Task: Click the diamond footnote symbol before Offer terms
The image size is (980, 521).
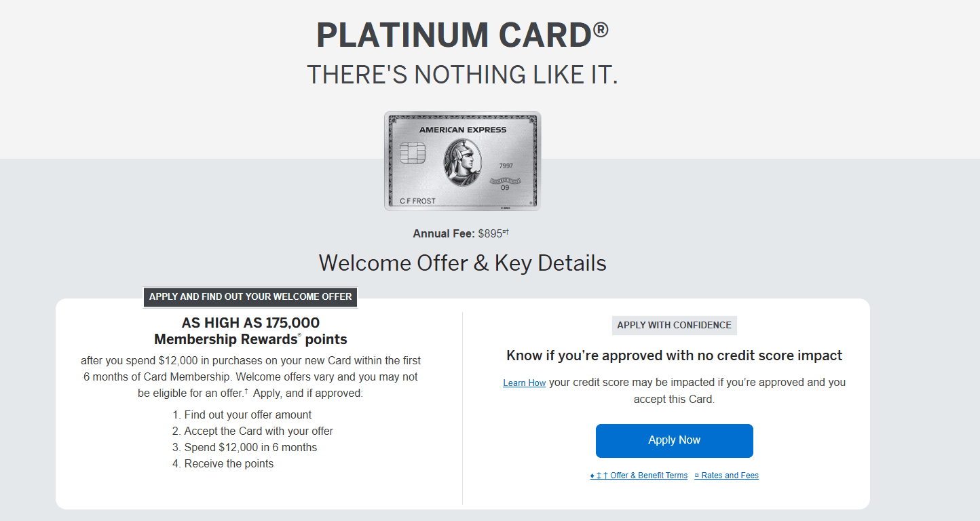Action: [x=592, y=475]
